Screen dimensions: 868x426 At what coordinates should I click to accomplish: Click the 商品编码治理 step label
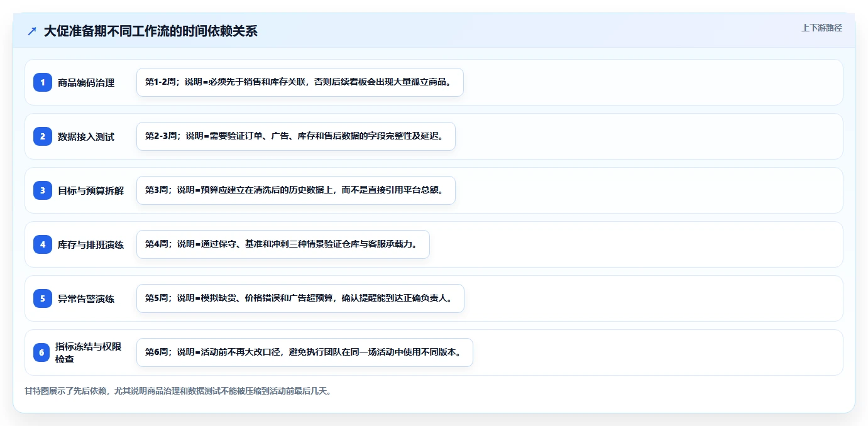(x=86, y=82)
